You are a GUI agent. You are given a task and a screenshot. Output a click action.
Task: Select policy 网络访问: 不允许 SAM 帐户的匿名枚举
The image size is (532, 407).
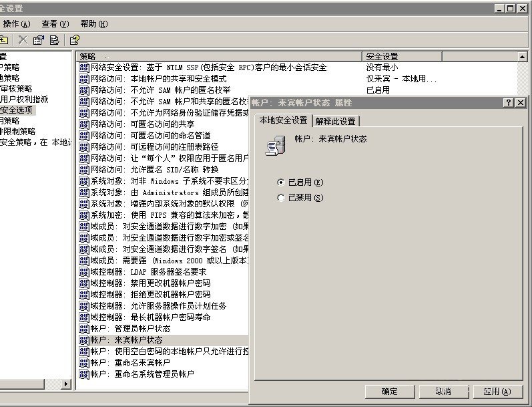point(160,90)
